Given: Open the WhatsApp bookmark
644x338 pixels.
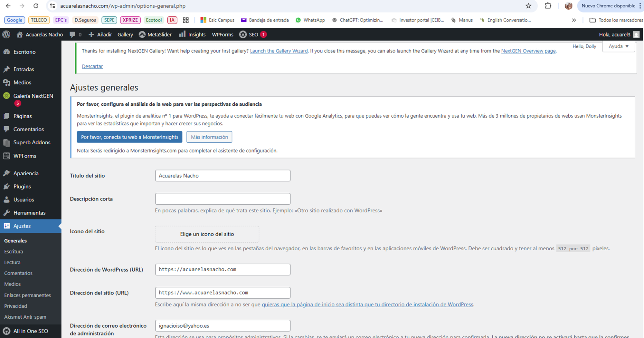Looking at the screenshot, I should click(x=310, y=20).
